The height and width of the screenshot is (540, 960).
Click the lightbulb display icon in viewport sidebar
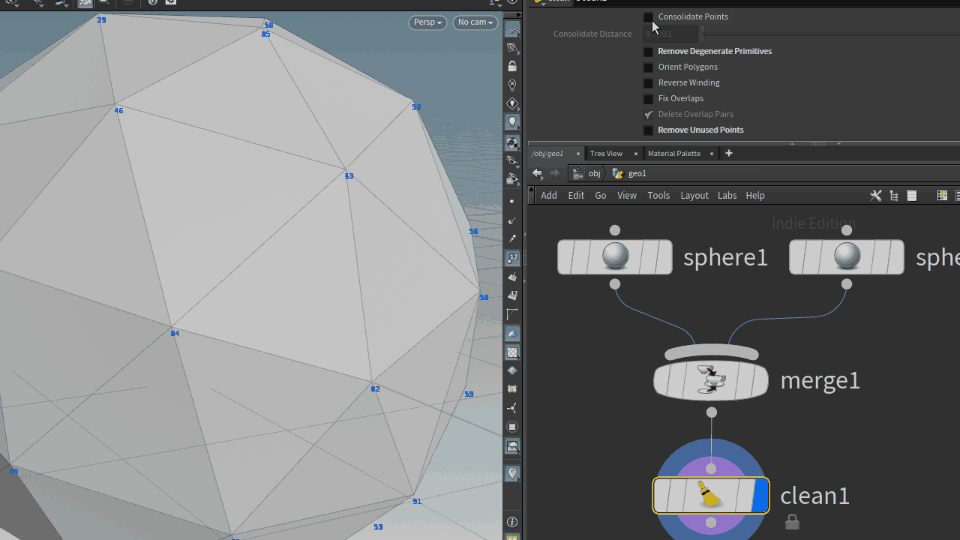512,122
